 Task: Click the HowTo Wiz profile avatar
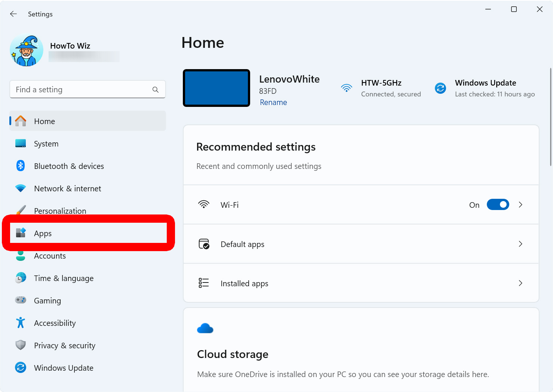[x=27, y=50]
